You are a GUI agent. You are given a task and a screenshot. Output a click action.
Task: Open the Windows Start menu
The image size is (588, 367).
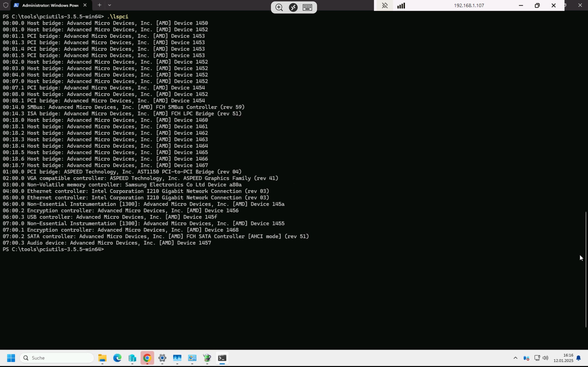pos(11,358)
